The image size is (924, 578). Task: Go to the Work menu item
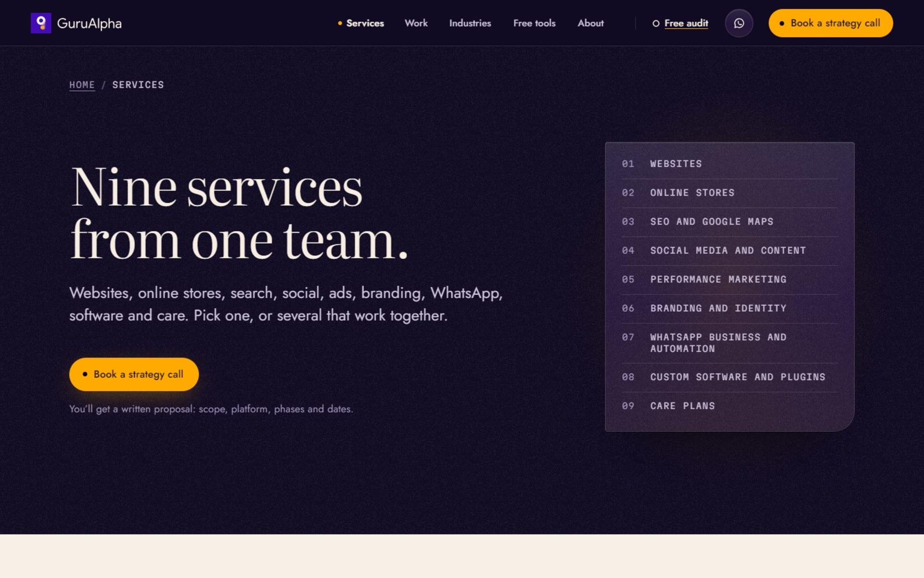point(416,23)
